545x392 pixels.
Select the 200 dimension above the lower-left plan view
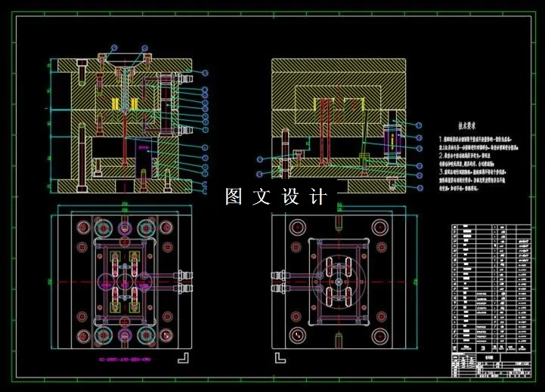click(x=125, y=210)
